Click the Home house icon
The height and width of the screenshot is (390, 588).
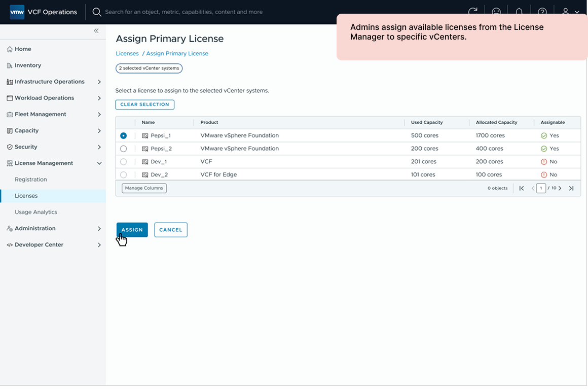(10, 49)
